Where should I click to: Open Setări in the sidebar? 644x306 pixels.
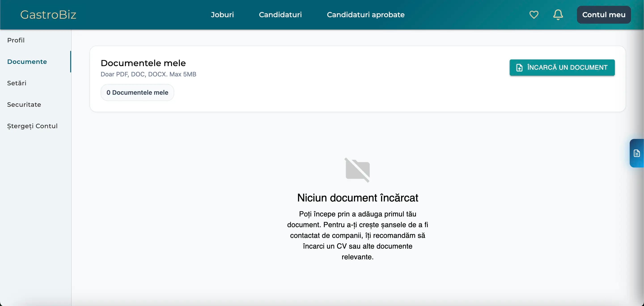pos(36,83)
